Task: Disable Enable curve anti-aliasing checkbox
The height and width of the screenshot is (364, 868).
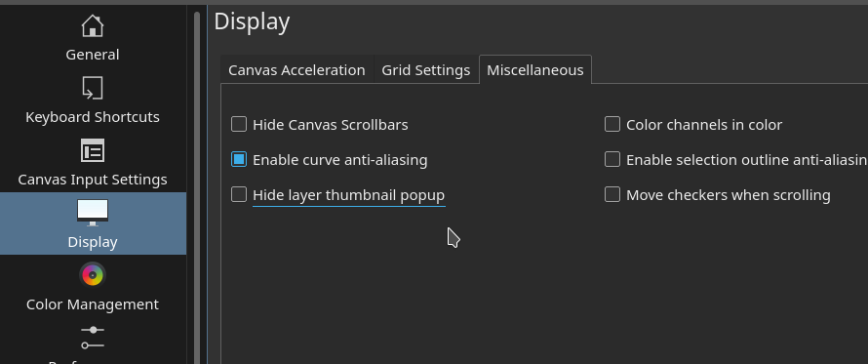Action: pyautogui.click(x=239, y=160)
